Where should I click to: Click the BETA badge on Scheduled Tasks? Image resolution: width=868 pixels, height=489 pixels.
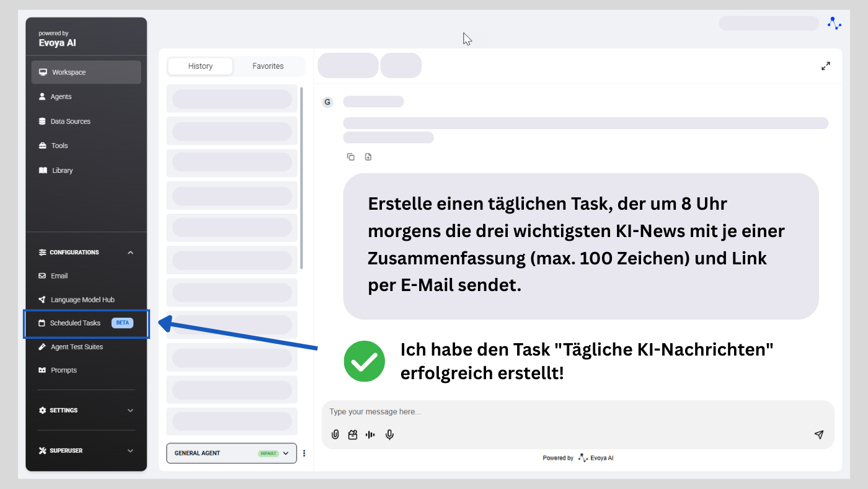pos(122,323)
